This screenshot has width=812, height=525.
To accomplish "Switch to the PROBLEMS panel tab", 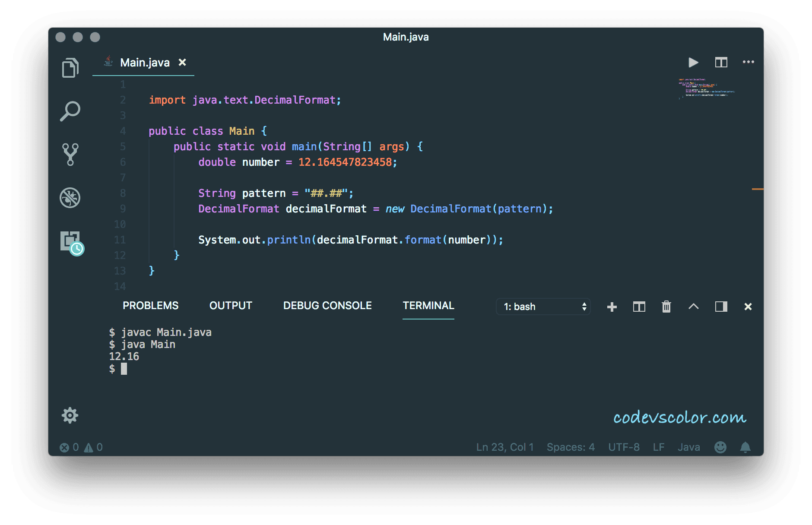I will coord(150,306).
